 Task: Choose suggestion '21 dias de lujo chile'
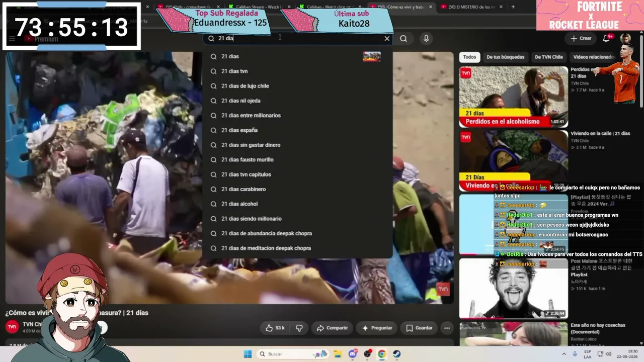[x=297, y=86]
